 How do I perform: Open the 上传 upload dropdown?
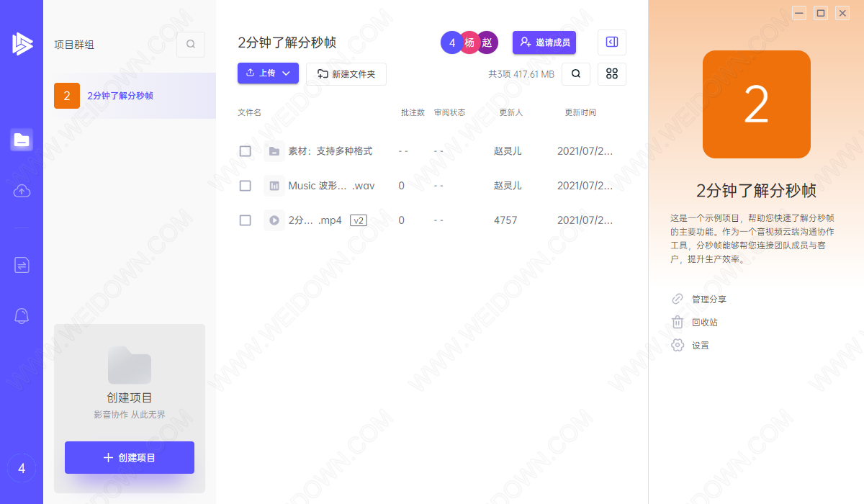coord(268,73)
